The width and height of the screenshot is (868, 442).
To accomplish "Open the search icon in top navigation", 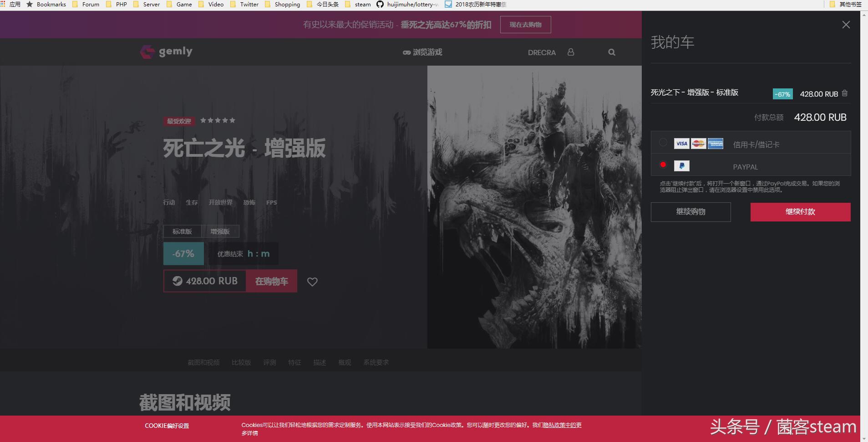I will point(611,52).
